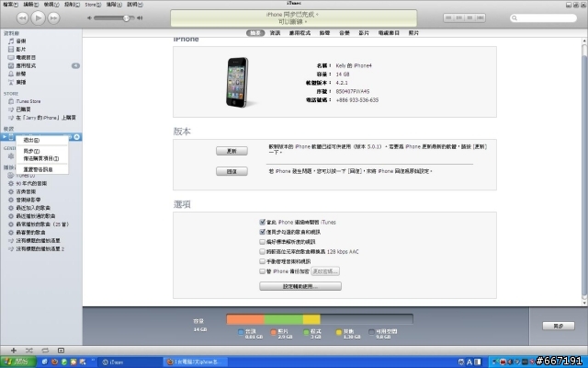Select the 應用程式 tab
This screenshot has width=588, height=368.
pyautogui.click(x=300, y=33)
